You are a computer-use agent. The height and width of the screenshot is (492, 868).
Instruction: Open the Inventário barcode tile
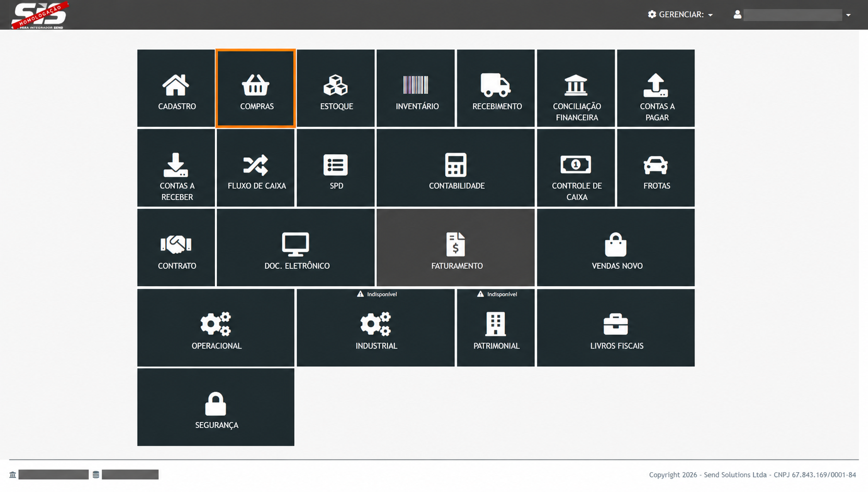[x=415, y=88]
